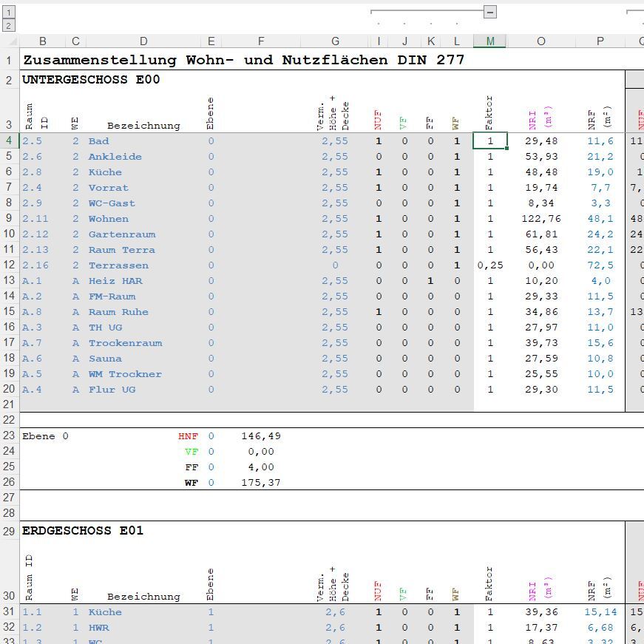
Task: Click the HNF total value 146,49
Action: [x=261, y=436]
